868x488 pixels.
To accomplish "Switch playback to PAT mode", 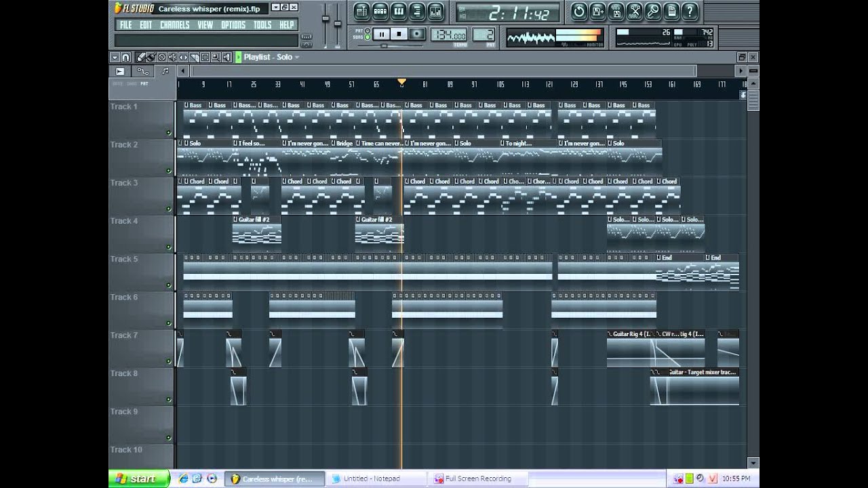I will click(368, 30).
